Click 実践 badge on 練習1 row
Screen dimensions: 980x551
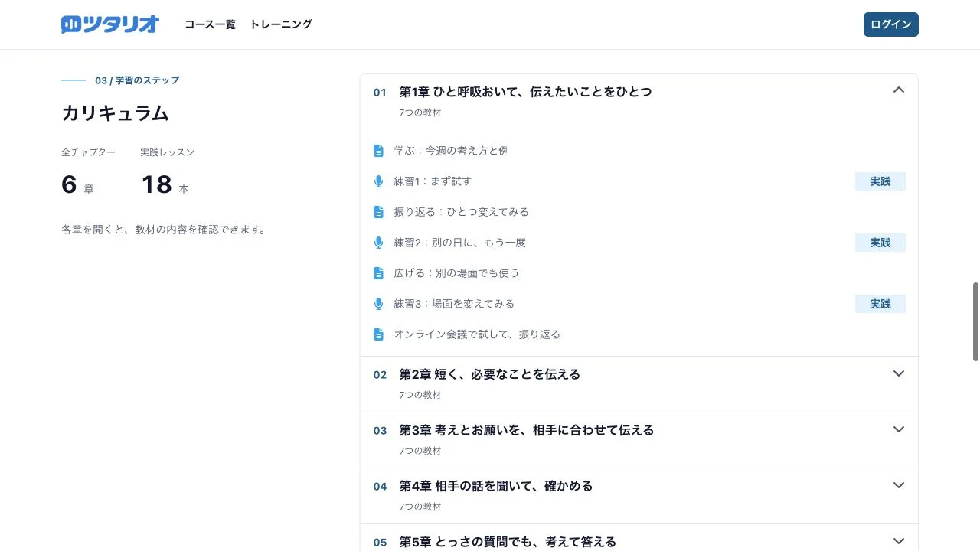pos(880,181)
